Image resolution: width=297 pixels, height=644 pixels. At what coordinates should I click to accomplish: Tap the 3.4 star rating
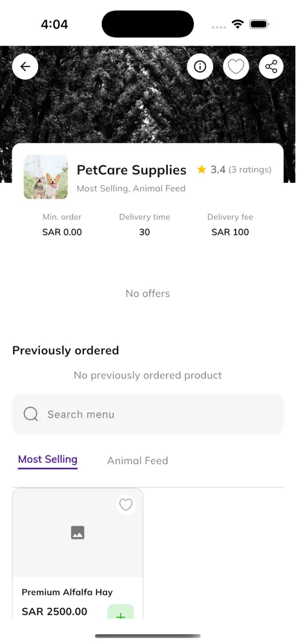point(211,169)
